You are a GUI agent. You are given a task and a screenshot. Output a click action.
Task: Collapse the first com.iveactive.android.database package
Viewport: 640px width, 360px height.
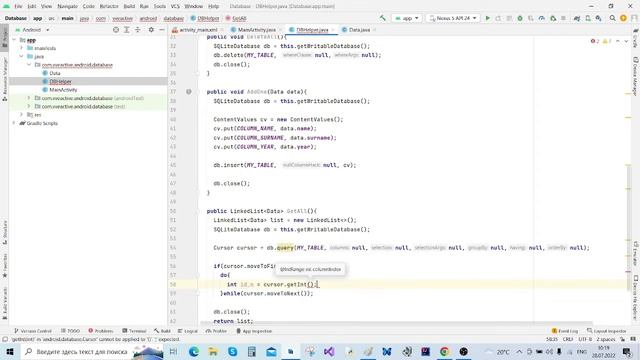(x=29, y=64)
